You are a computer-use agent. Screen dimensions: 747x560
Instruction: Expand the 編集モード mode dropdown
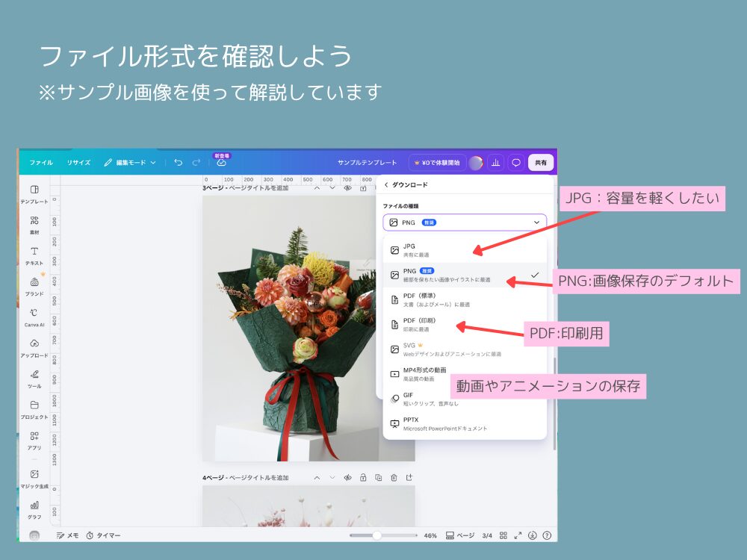point(130,162)
